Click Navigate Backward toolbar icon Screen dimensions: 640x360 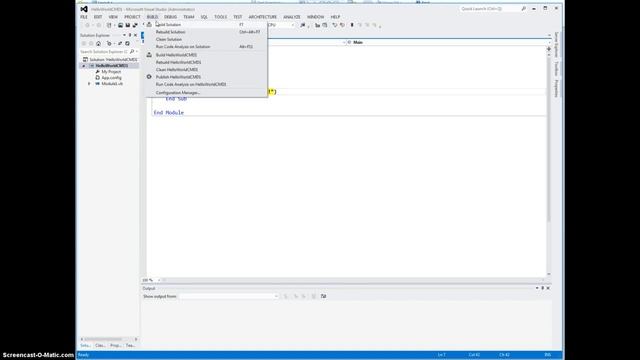click(x=87, y=25)
